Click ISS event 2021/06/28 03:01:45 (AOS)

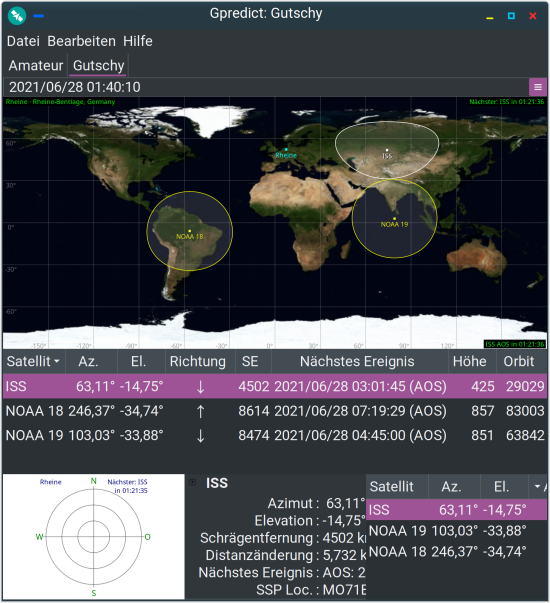(360, 386)
